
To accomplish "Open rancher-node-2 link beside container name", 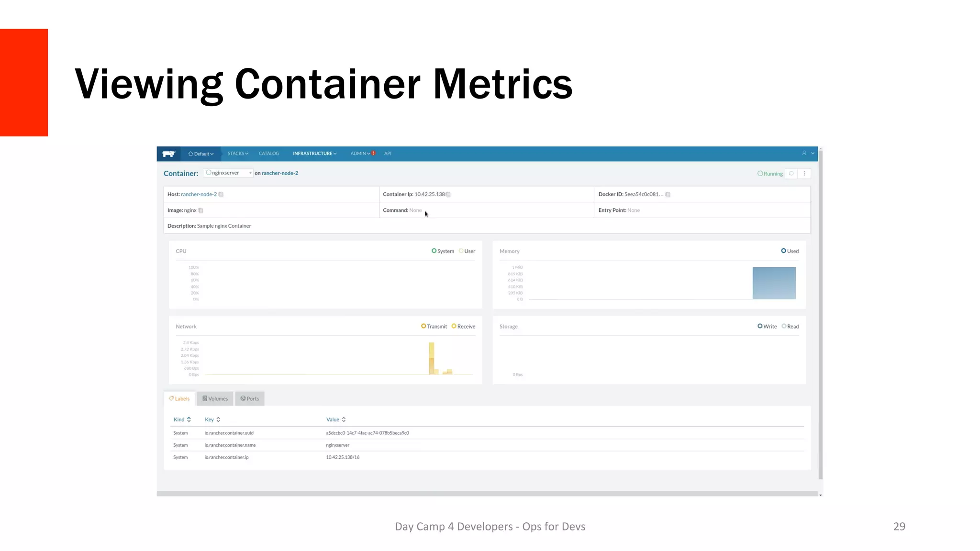I will click(x=280, y=173).
